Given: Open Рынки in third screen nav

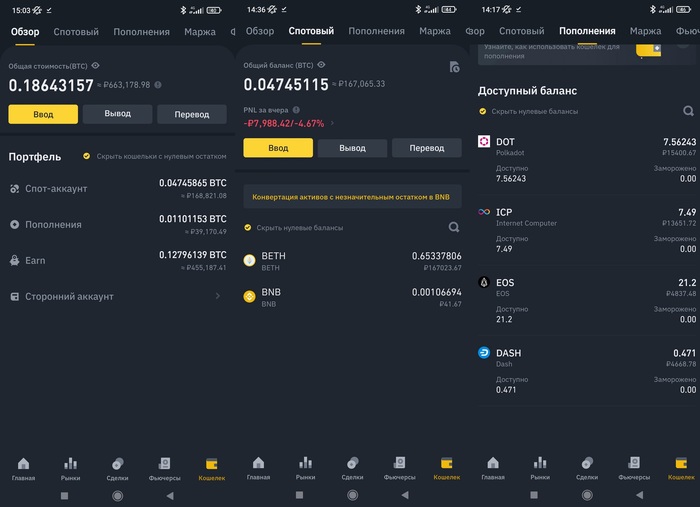Looking at the screenshot, I should tap(540, 469).
